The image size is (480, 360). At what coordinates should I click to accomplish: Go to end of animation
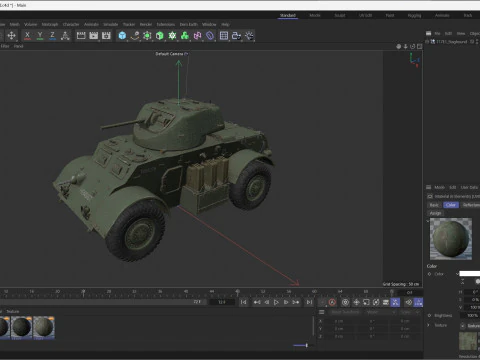[309, 302]
